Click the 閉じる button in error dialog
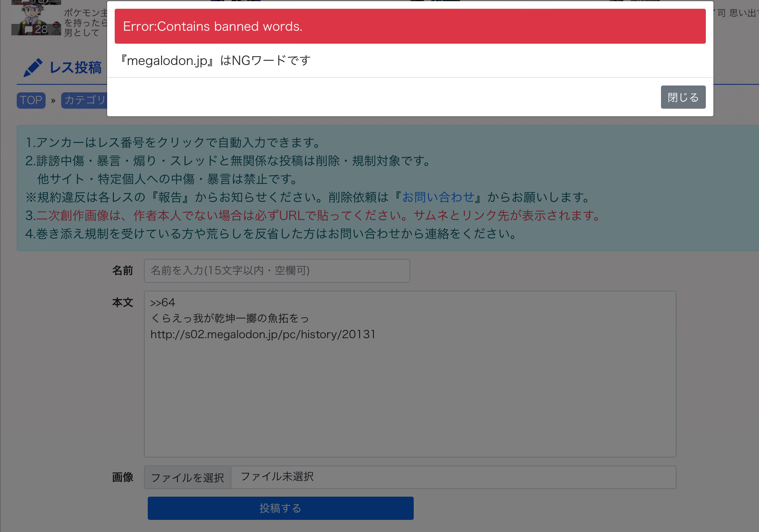Screen dimensions: 759x532 point(683,97)
